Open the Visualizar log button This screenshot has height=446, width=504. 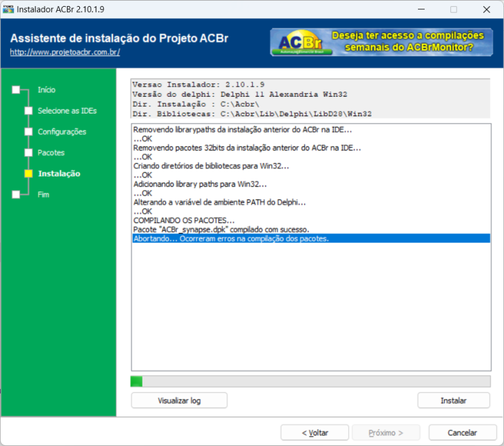pos(179,400)
